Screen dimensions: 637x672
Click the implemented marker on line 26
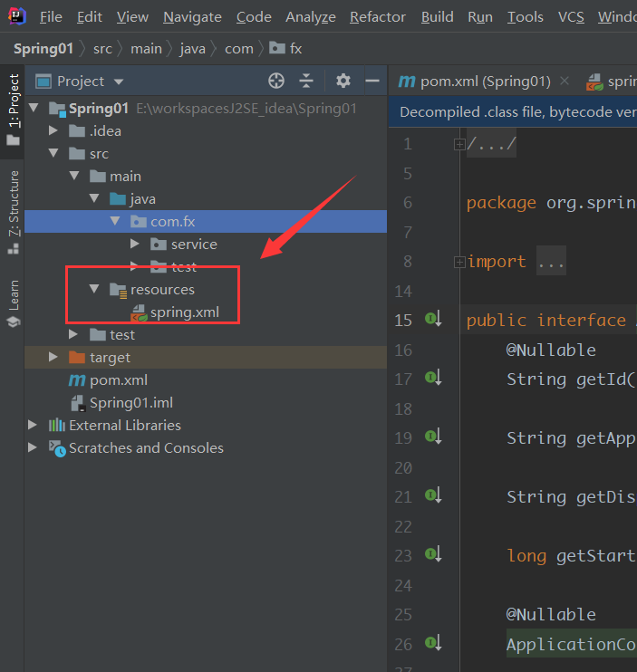(x=433, y=642)
